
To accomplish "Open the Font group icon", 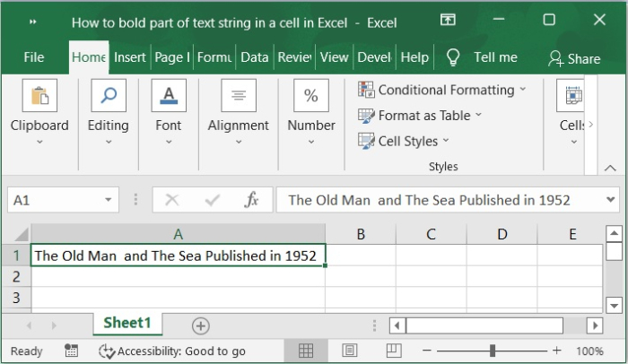I will click(x=168, y=95).
